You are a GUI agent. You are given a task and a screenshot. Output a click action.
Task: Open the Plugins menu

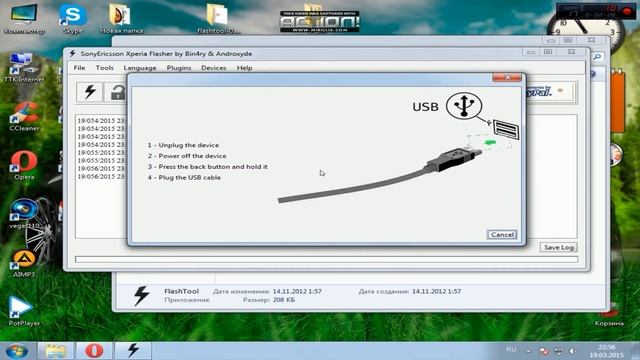179,68
